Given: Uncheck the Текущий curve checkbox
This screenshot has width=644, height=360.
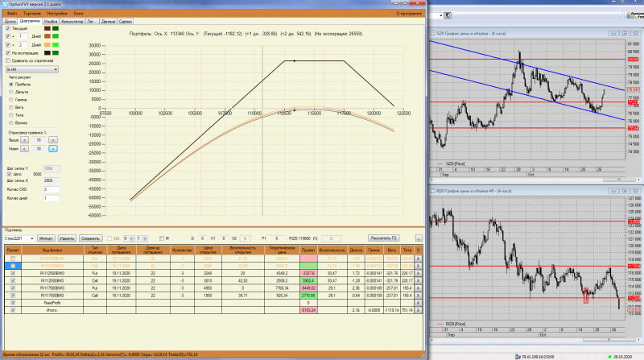Looking at the screenshot, I should [x=8, y=28].
